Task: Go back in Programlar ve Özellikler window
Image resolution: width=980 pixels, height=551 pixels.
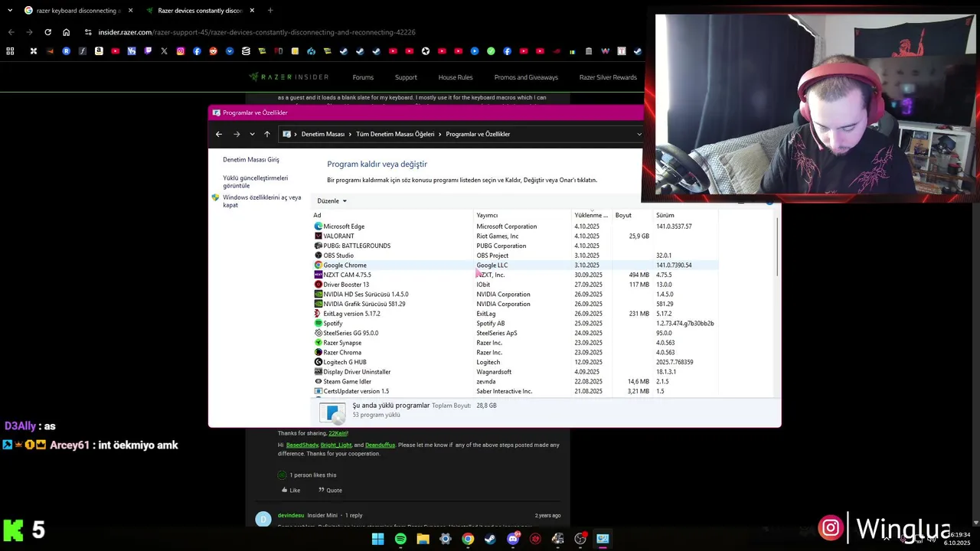Action: tap(219, 134)
